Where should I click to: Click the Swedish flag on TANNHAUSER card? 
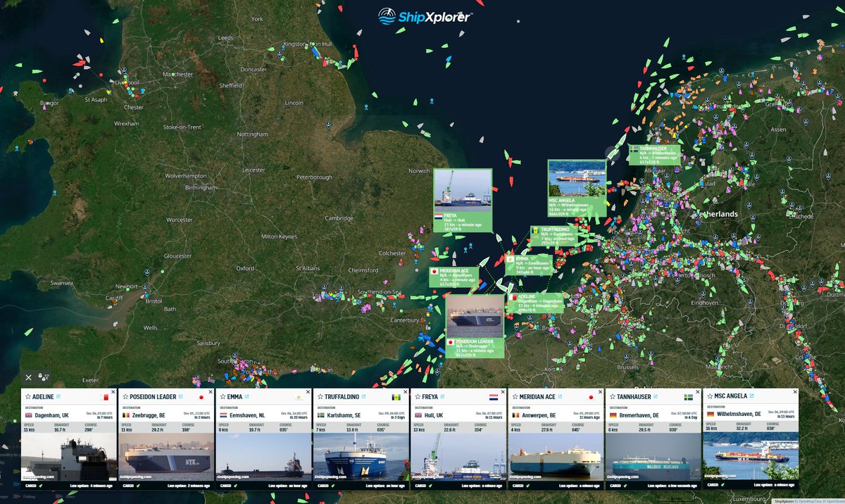click(x=688, y=398)
